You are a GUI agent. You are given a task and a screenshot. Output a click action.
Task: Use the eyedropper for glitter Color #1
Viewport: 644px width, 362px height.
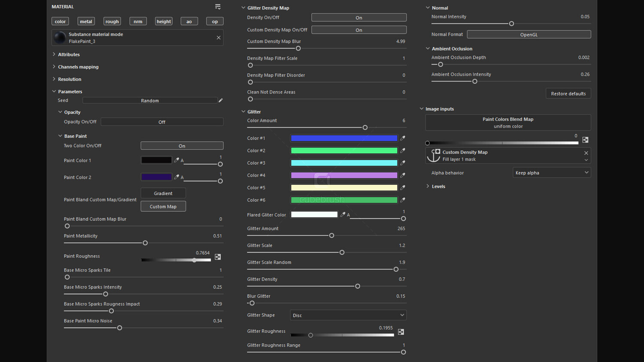click(403, 138)
